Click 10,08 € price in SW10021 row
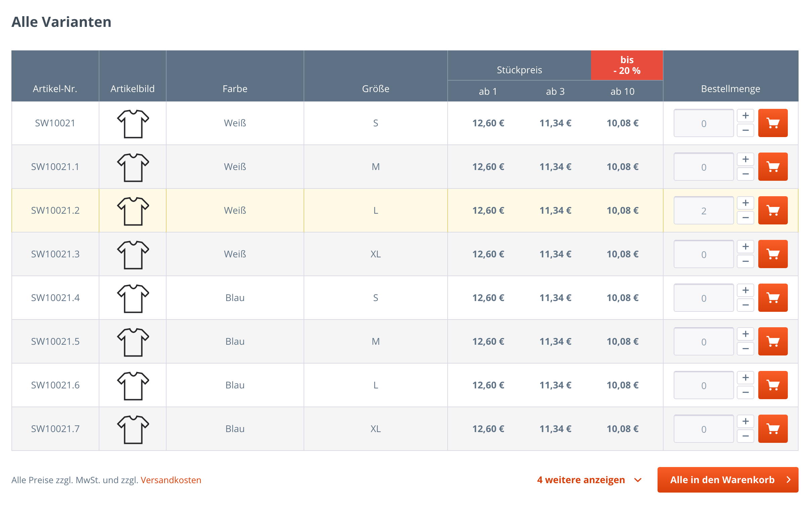The height and width of the screenshot is (506, 812). pyautogui.click(x=622, y=123)
